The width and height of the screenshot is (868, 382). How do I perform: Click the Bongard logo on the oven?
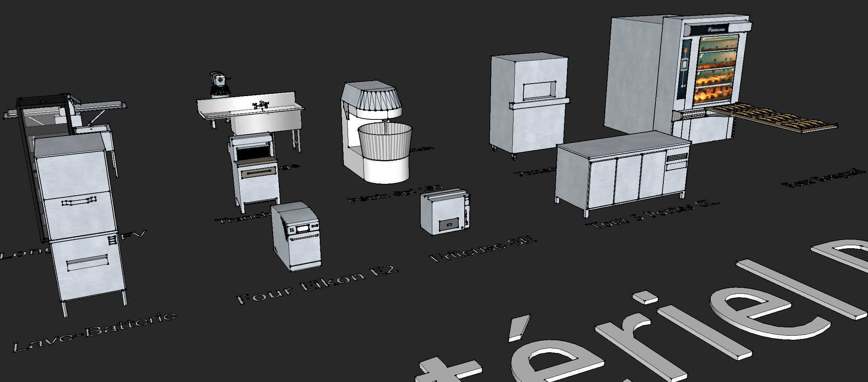717,29
